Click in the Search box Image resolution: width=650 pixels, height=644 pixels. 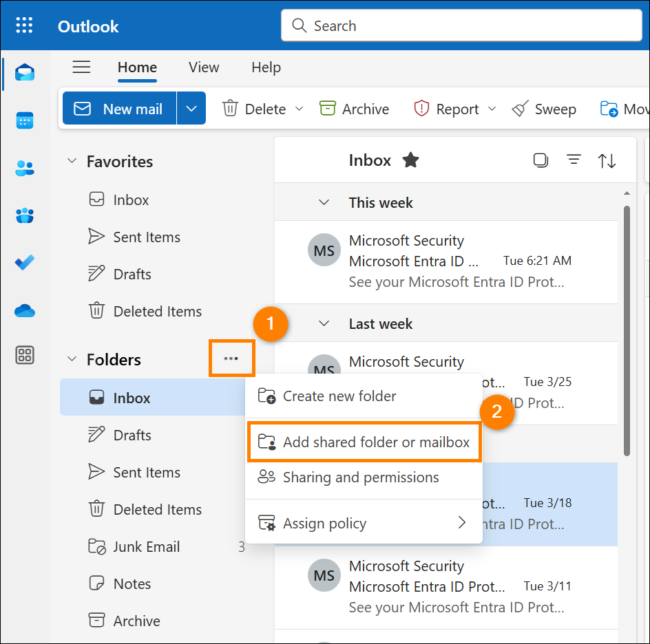point(461,25)
